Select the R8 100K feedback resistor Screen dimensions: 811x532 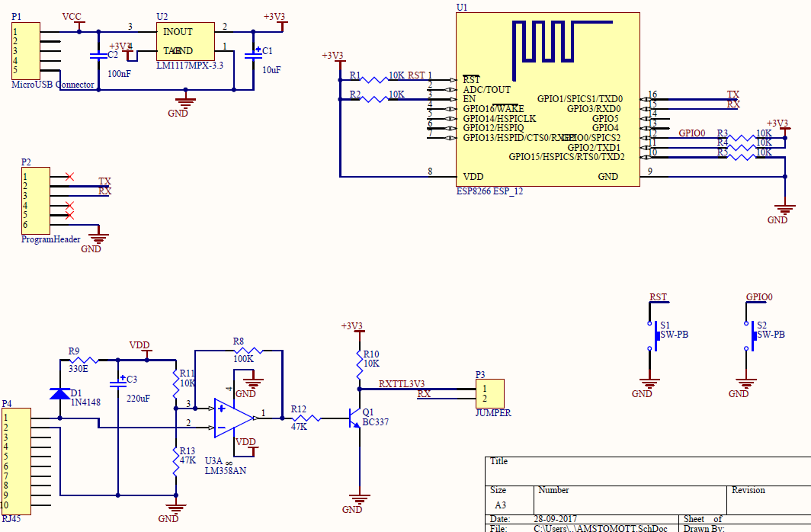point(248,351)
